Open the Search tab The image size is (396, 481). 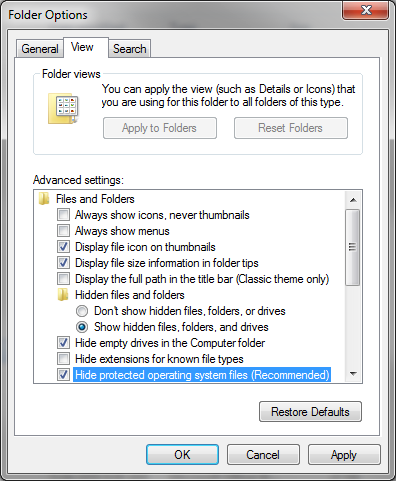coord(130,49)
